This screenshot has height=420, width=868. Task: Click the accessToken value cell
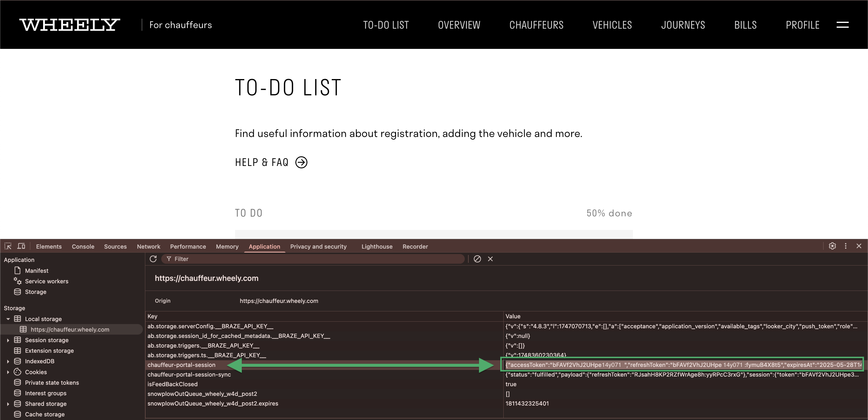(683, 365)
